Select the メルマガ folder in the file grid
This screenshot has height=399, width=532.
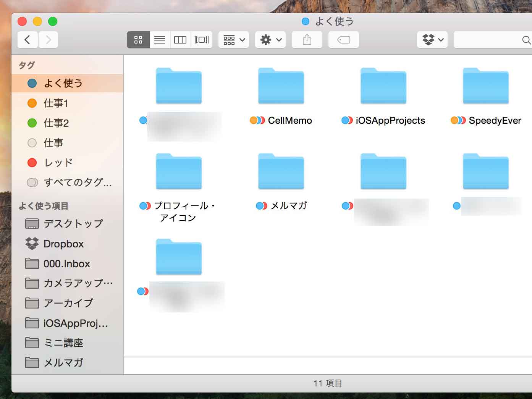click(281, 171)
